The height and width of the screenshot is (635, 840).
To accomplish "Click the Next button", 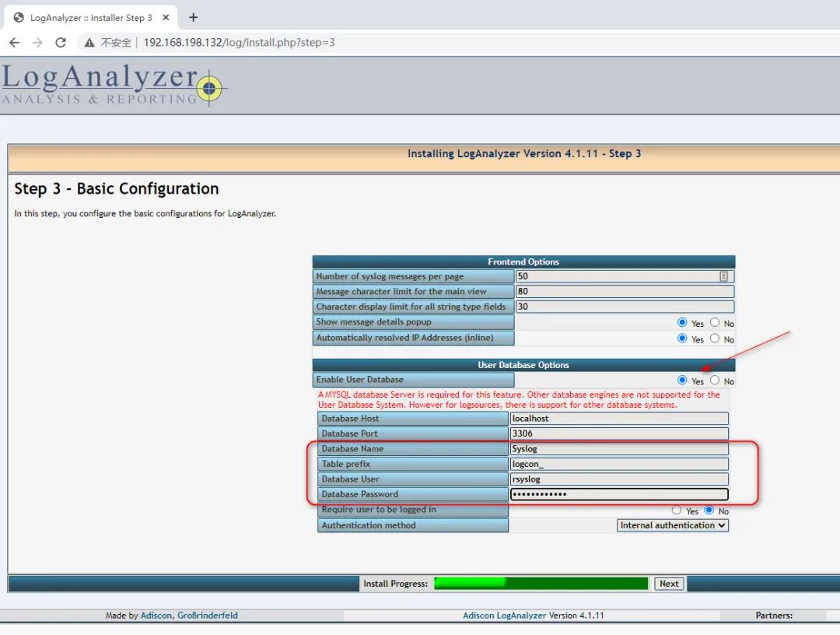I will [669, 583].
